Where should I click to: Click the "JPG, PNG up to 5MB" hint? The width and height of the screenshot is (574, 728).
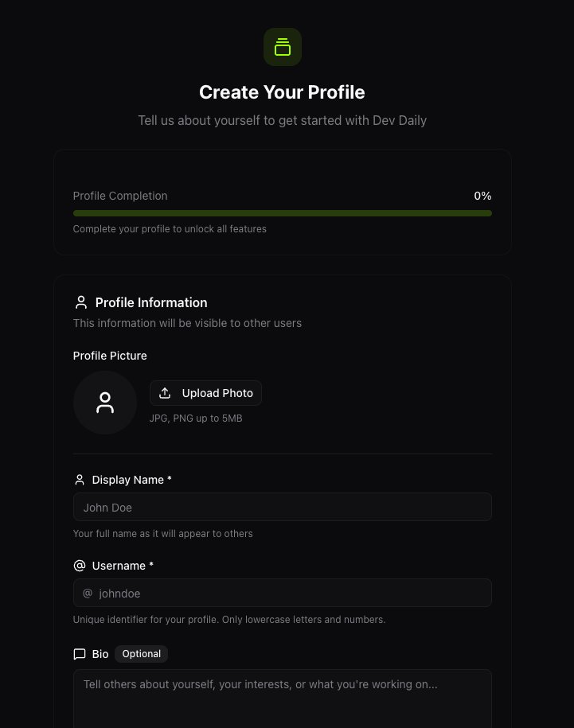click(x=196, y=419)
